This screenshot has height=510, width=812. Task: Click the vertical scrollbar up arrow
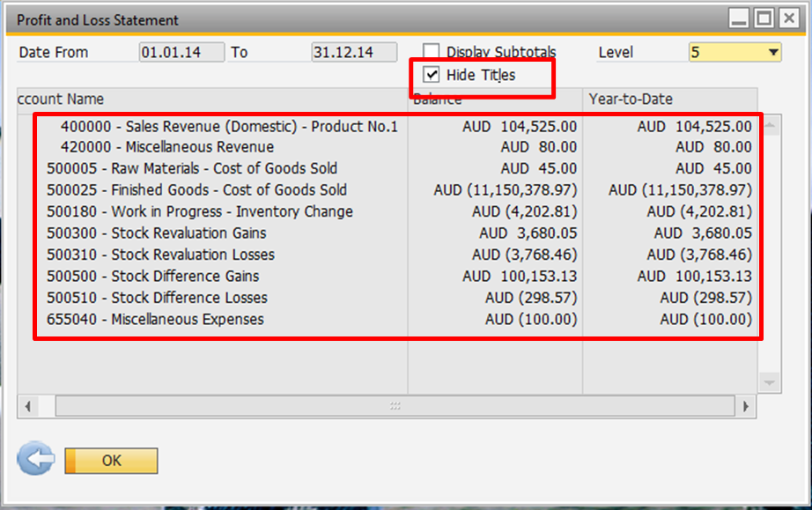point(770,125)
